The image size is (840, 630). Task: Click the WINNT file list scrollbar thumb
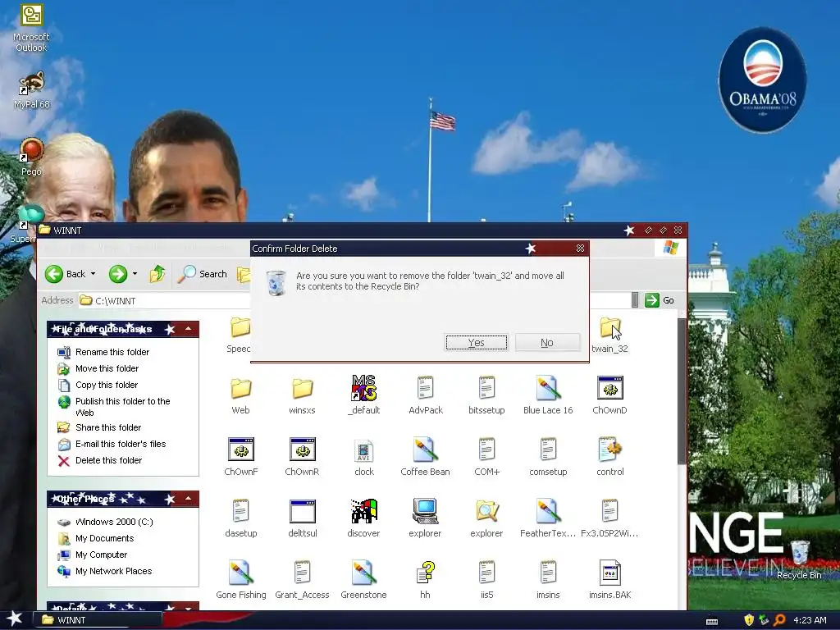coord(682,391)
